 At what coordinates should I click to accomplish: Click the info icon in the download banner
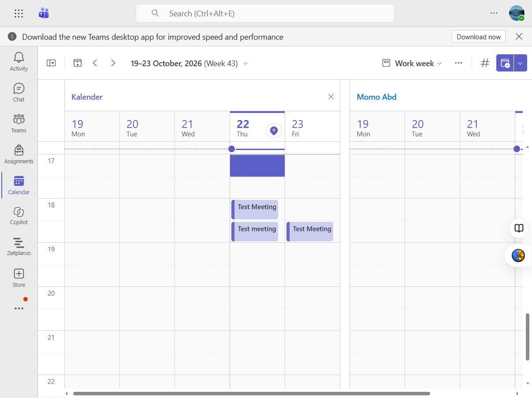click(12, 37)
